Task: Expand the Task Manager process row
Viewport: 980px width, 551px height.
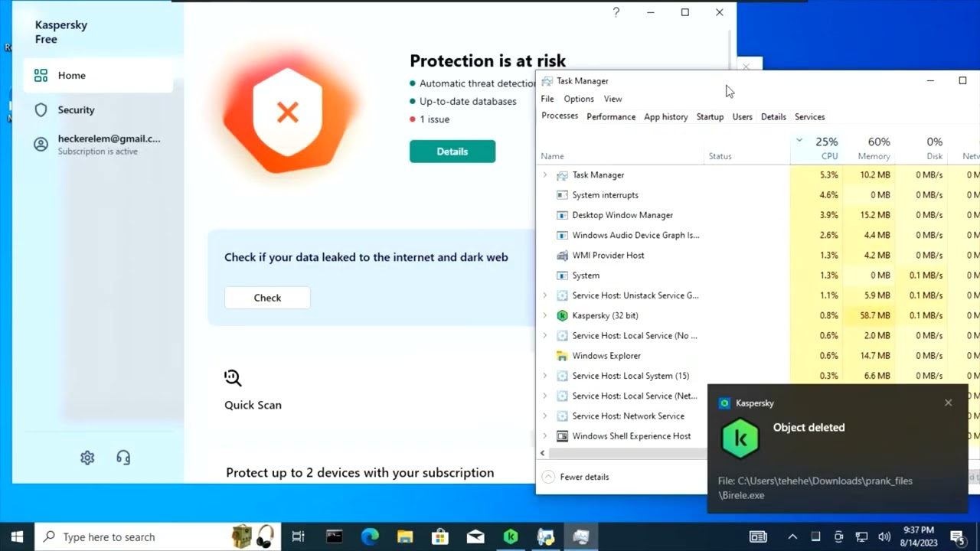Action: pos(545,175)
